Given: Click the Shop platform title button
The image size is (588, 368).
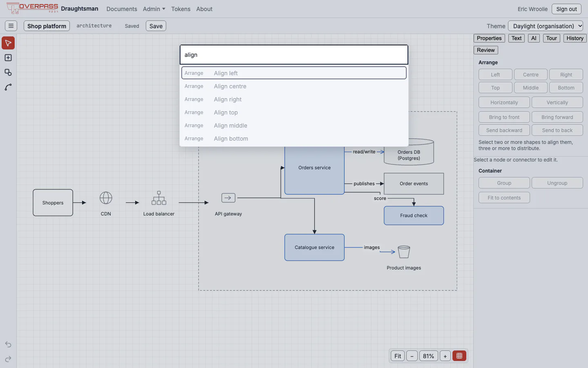Looking at the screenshot, I should pos(47,26).
